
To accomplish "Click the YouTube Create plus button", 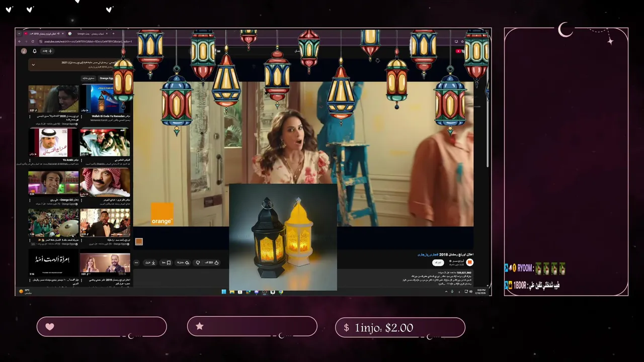I will [47, 51].
